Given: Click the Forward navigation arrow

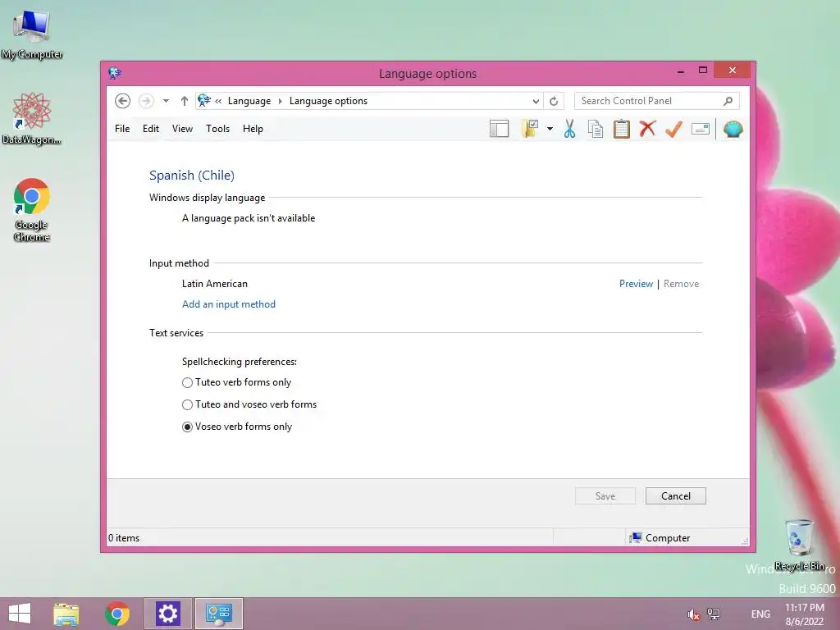Looking at the screenshot, I should click(146, 101).
